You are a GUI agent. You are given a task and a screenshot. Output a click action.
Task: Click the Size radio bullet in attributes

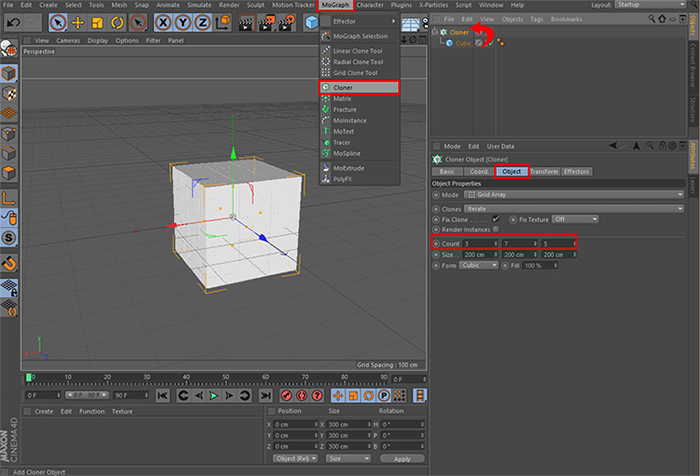[436, 255]
